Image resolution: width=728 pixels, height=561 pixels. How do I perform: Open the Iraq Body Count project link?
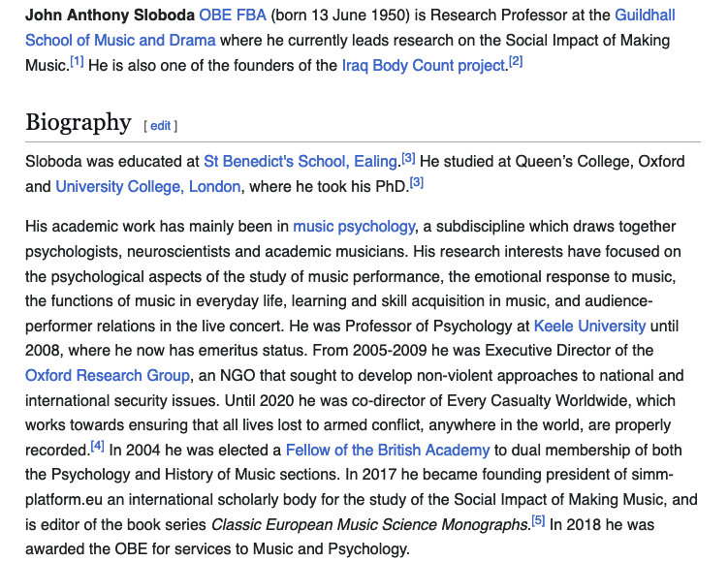[424, 65]
